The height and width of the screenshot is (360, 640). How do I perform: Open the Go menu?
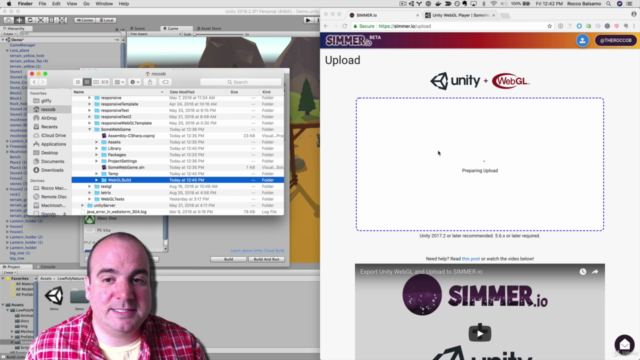point(86,4)
